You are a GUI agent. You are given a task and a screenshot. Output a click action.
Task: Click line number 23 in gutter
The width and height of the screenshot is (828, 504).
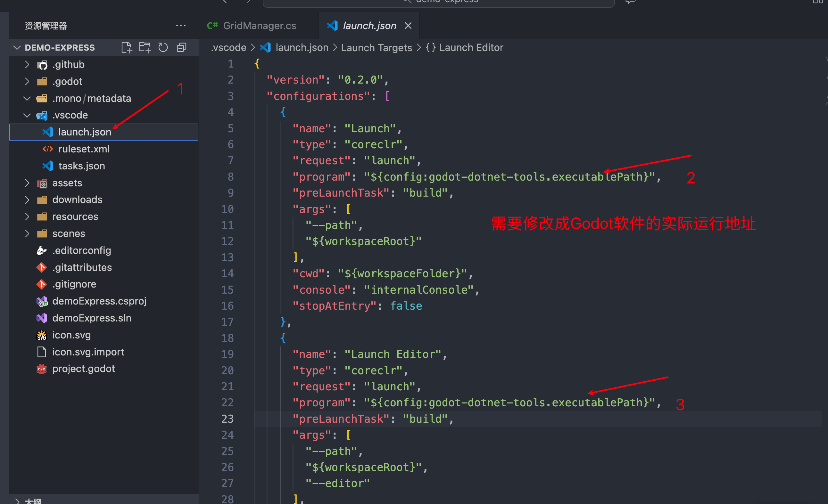pyautogui.click(x=227, y=419)
